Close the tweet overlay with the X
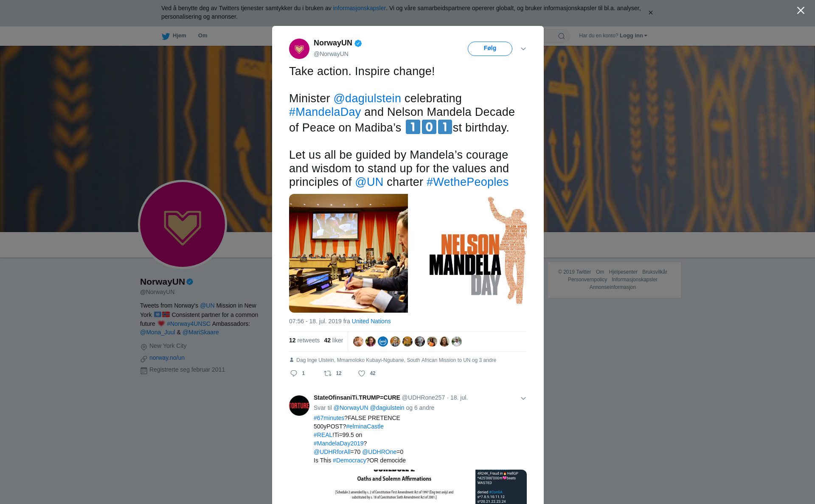The image size is (815, 504). [x=801, y=11]
